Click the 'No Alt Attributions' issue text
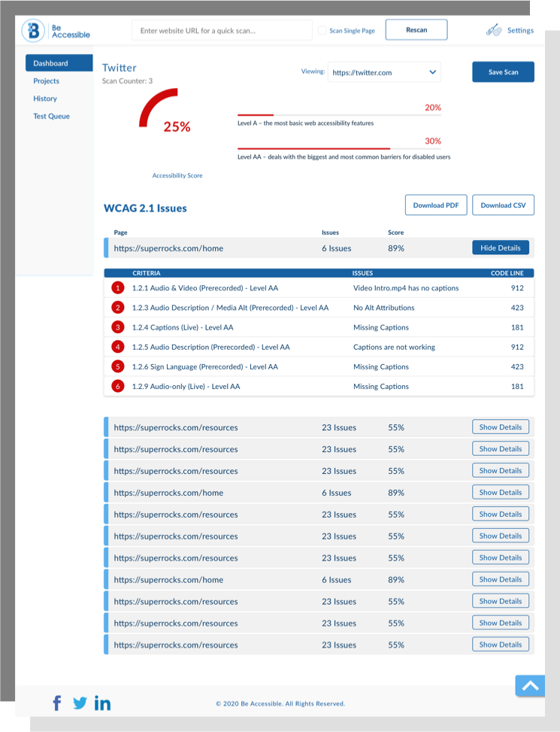The image size is (560, 732). tap(384, 308)
